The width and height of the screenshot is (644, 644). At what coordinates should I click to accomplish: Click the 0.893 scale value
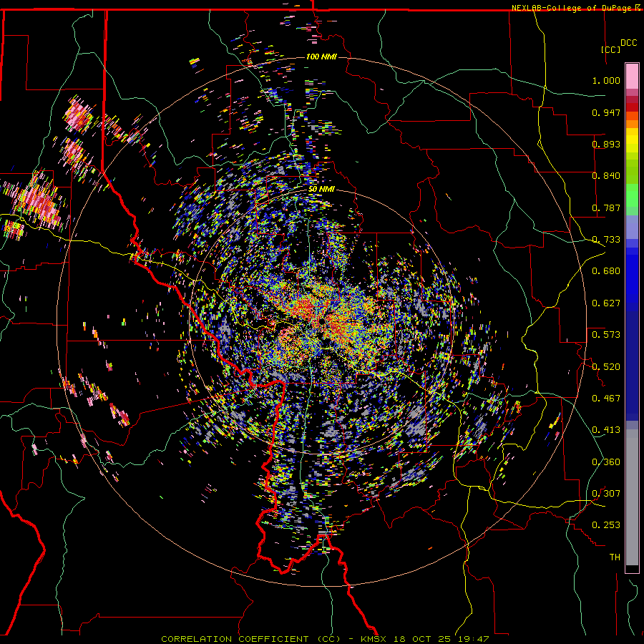[606, 144]
